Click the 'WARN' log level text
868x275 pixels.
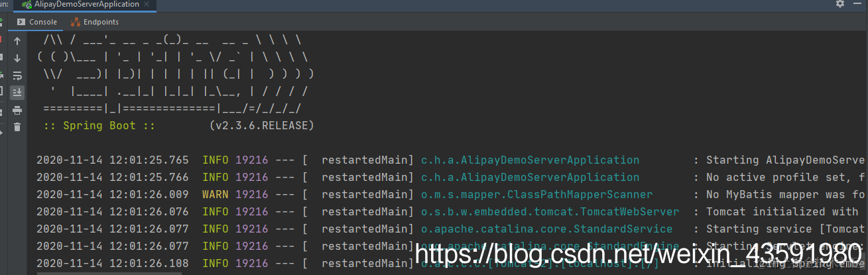point(216,194)
